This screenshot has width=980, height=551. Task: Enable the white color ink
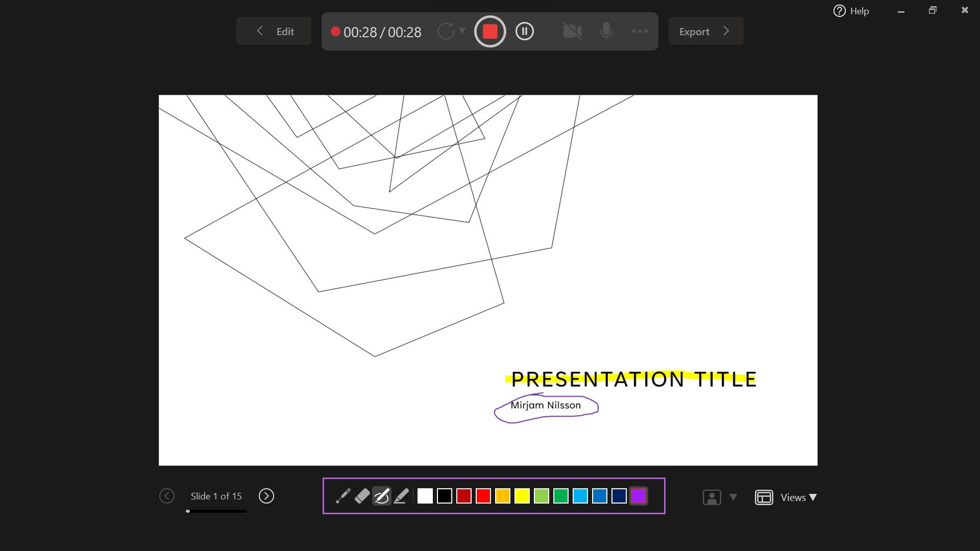coord(425,496)
